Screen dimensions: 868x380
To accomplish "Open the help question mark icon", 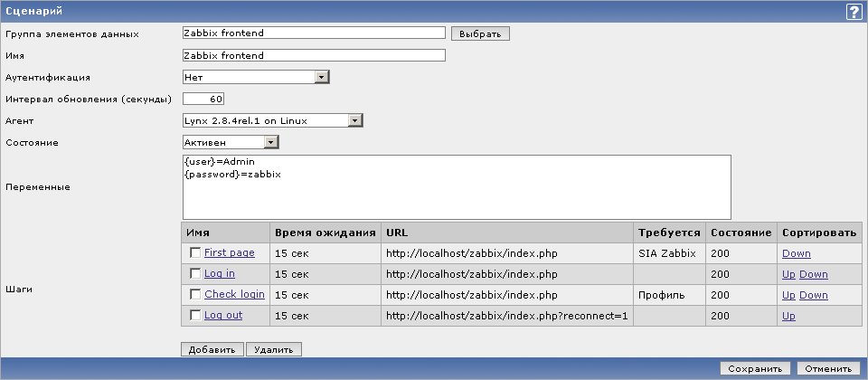I will [x=853, y=11].
